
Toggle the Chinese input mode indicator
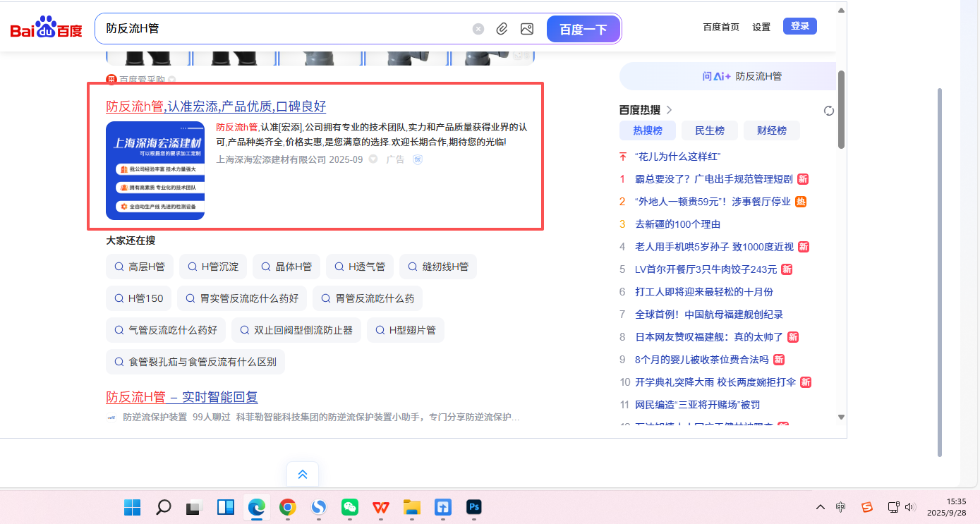pos(841,507)
